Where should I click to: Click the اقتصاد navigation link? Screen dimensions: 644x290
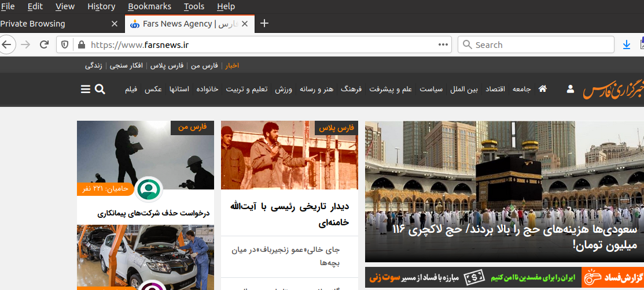coord(494,90)
